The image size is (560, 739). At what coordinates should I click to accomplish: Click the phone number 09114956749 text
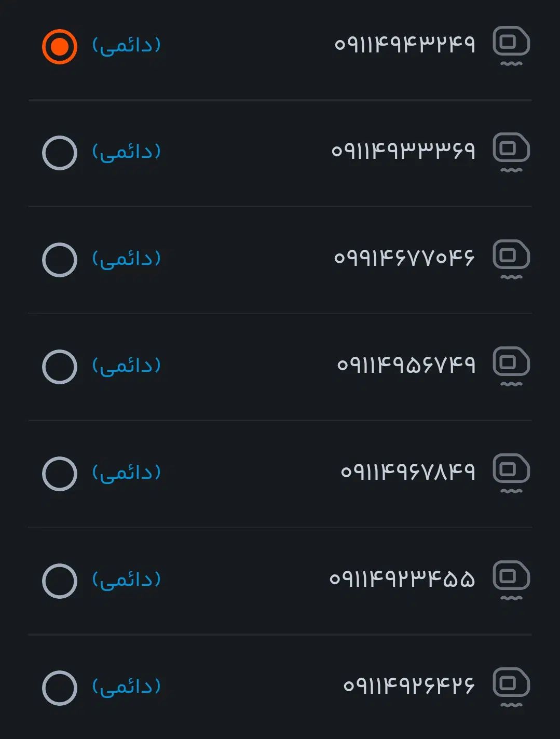tap(406, 365)
